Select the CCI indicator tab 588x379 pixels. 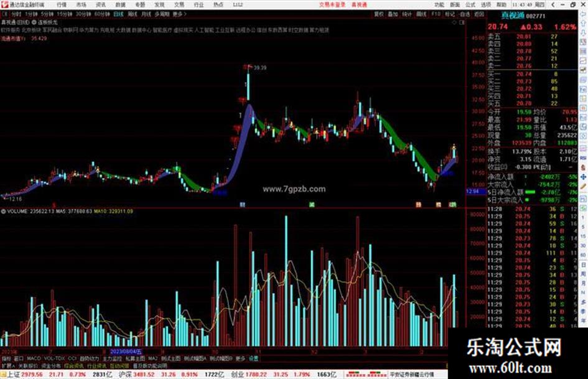tap(72, 358)
